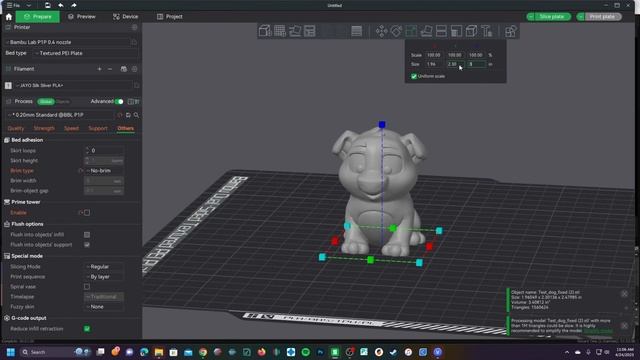Toggle the Global process switch
This screenshot has height=360, width=640.
tap(46, 101)
